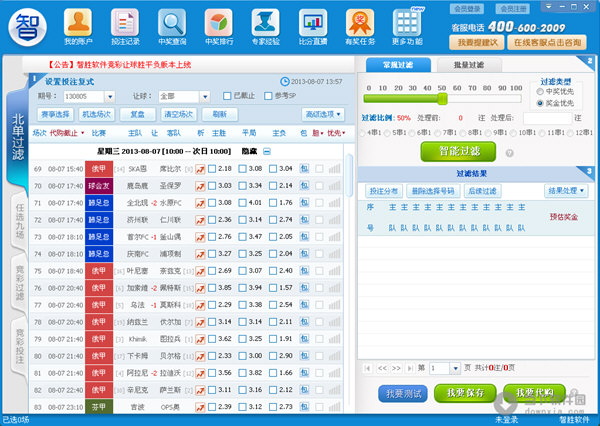The image size is (600, 426).
Task: Enable the 已截止 checkbox
Action: coord(228,96)
